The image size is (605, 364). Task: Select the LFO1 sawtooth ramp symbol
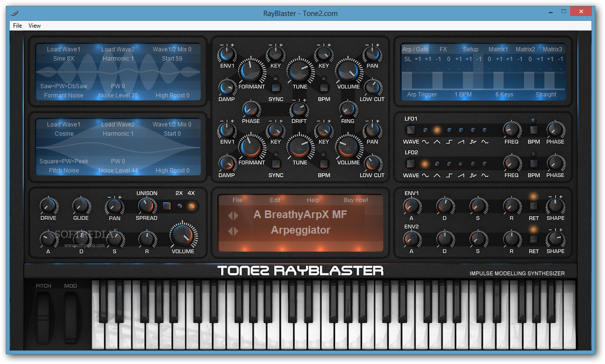pos(461,142)
